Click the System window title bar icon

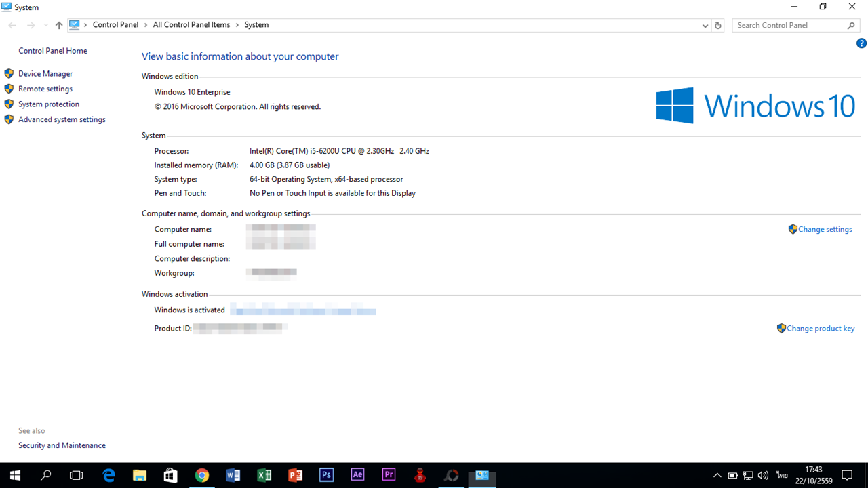pos(7,7)
